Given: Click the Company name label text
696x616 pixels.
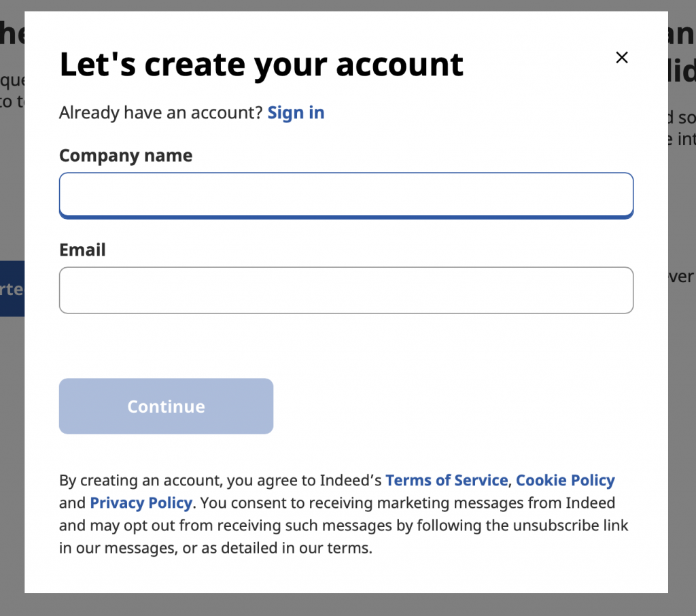Looking at the screenshot, I should point(125,155).
